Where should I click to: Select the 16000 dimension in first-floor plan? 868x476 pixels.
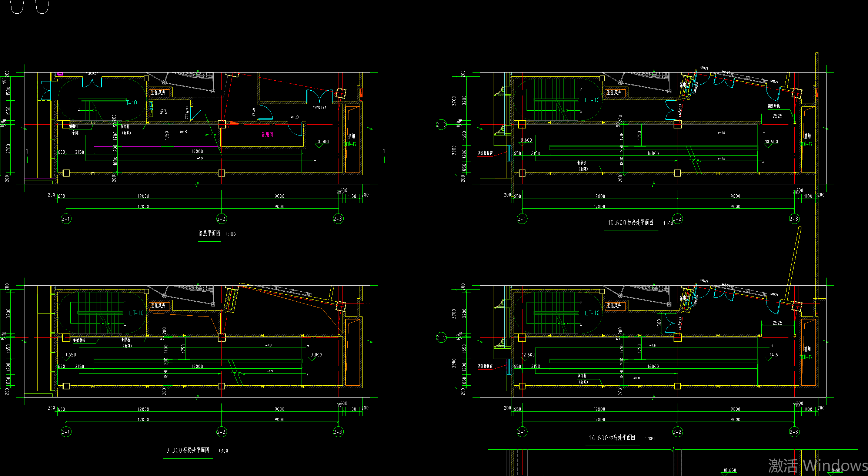point(197,151)
